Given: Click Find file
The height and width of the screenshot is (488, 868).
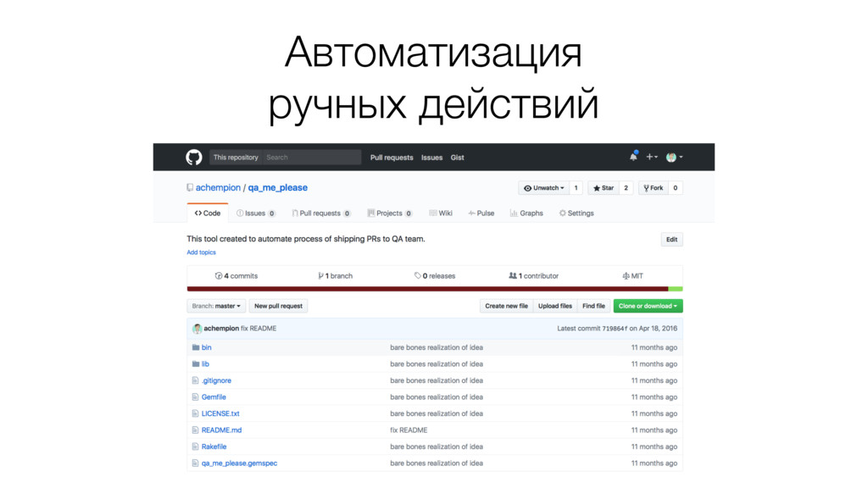Looking at the screenshot, I should coord(593,306).
